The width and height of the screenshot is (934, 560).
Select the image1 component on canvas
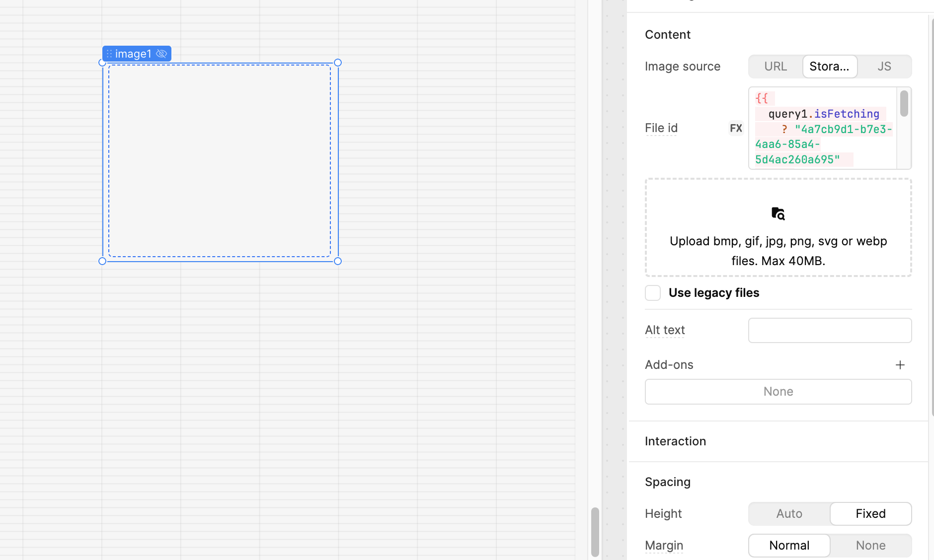tap(220, 161)
